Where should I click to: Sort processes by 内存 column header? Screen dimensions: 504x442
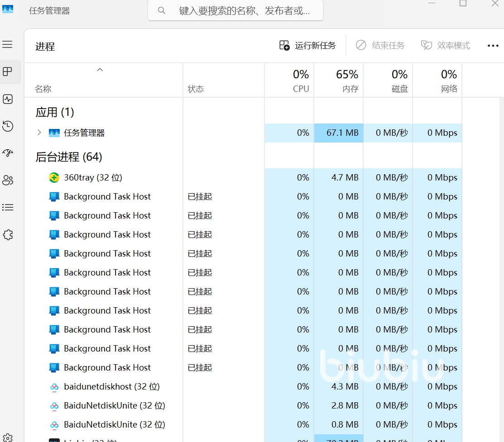[339, 81]
